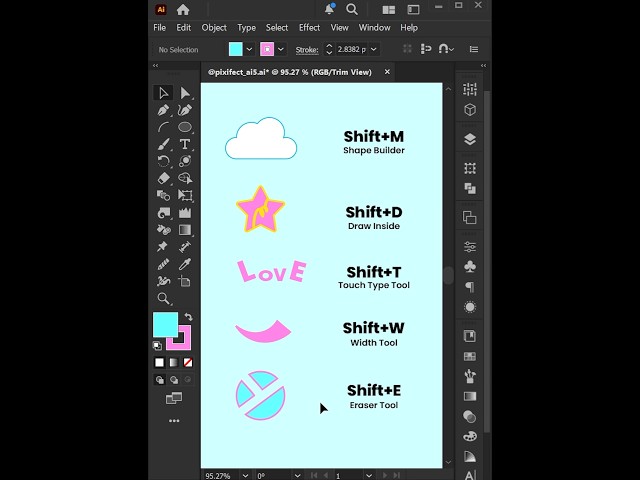Select the Zoom magnifier tool

(163, 298)
